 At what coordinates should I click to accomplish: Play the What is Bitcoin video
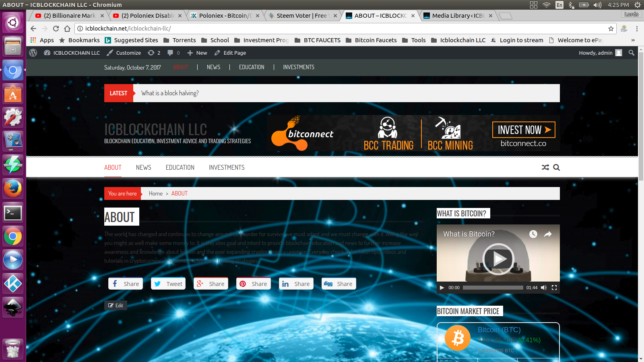pos(498,259)
